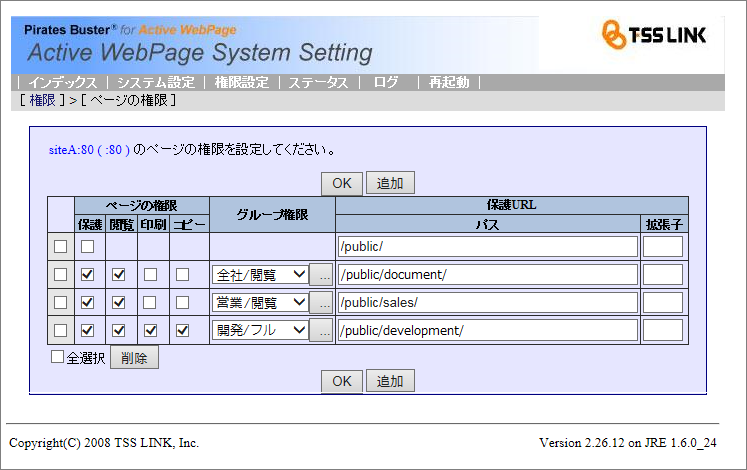Click ellipsis button beside 全社/閲覧 dropdown
Viewport: 747px width, 470px height.
pyautogui.click(x=322, y=275)
